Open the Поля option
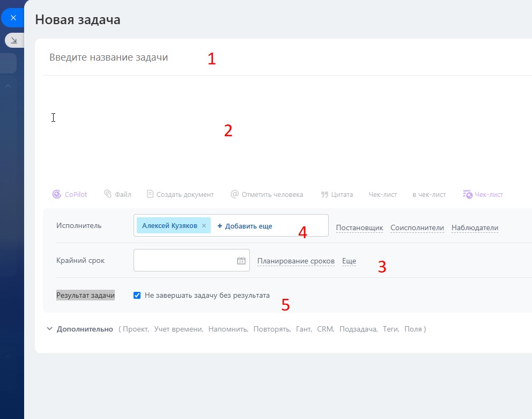This screenshot has width=532, height=419. pyautogui.click(x=413, y=329)
